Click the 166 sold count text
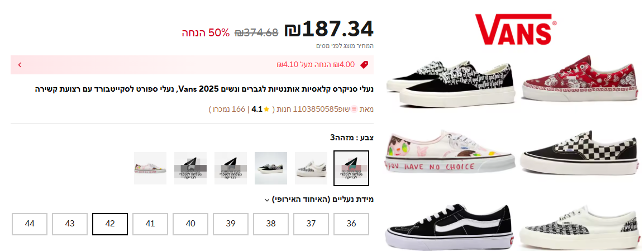The height and width of the screenshot is (251, 644). pos(229,109)
